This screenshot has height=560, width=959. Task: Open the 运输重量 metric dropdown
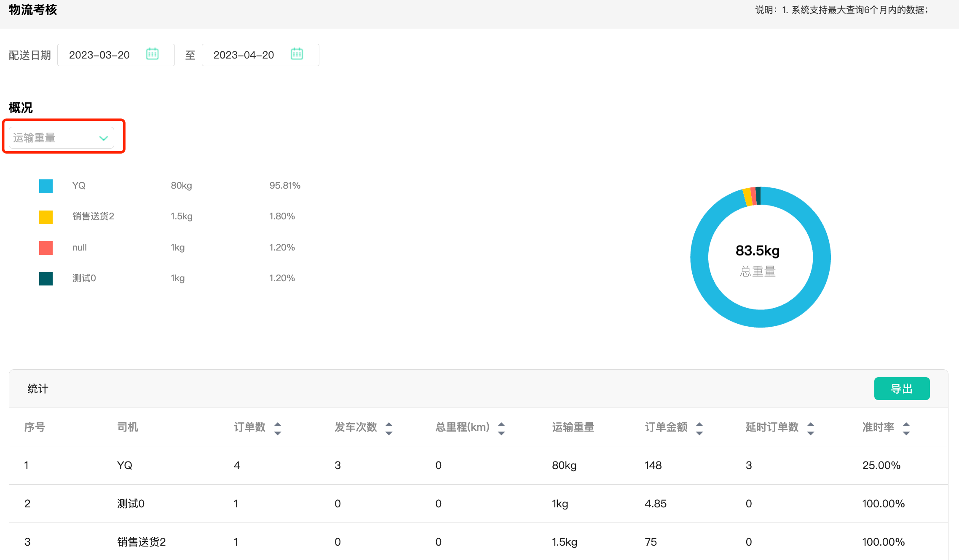point(55,138)
